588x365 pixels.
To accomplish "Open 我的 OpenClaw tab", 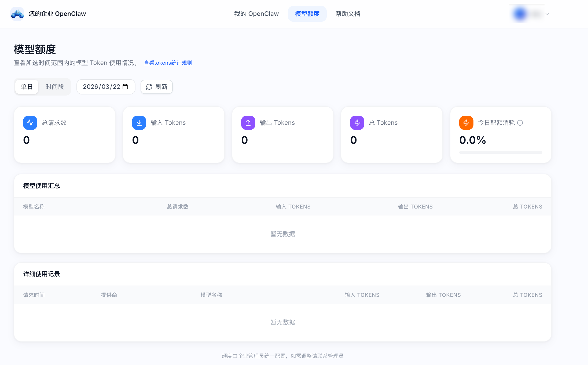I will pyautogui.click(x=256, y=14).
